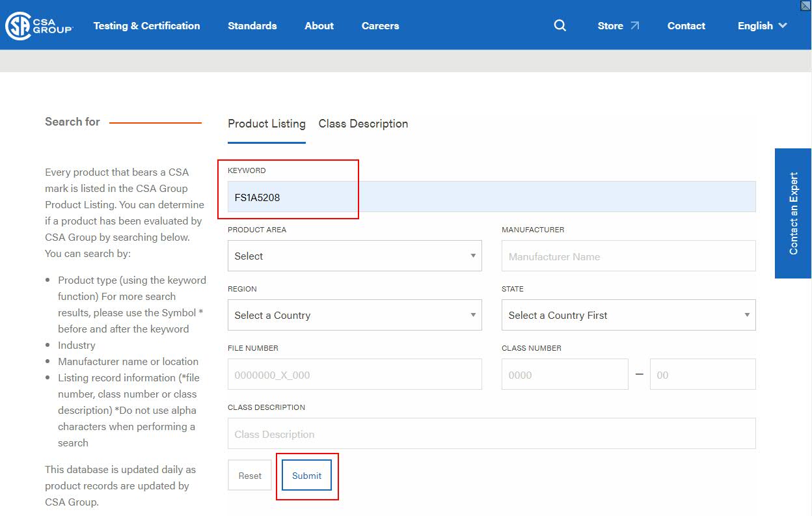The height and width of the screenshot is (516, 812).
Task: Click the second Class Number field 00
Action: pos(703,374)
